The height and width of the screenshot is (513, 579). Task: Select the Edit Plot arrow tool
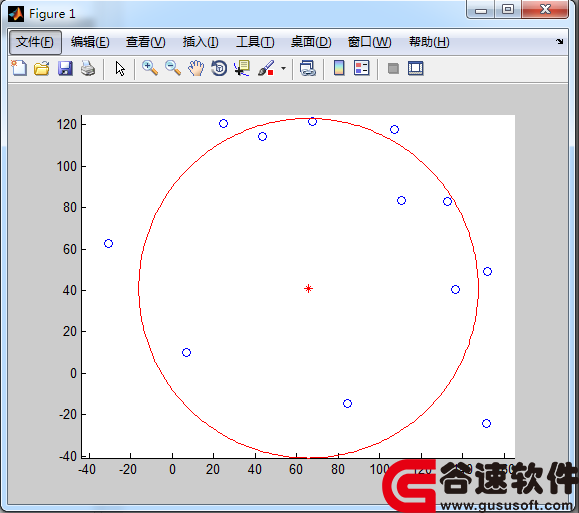click(120, 68)
